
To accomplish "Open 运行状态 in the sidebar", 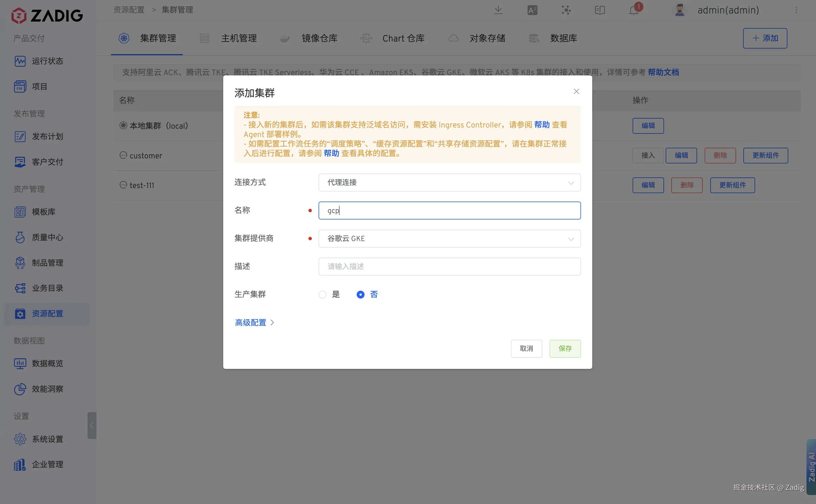I will (47, 61).
